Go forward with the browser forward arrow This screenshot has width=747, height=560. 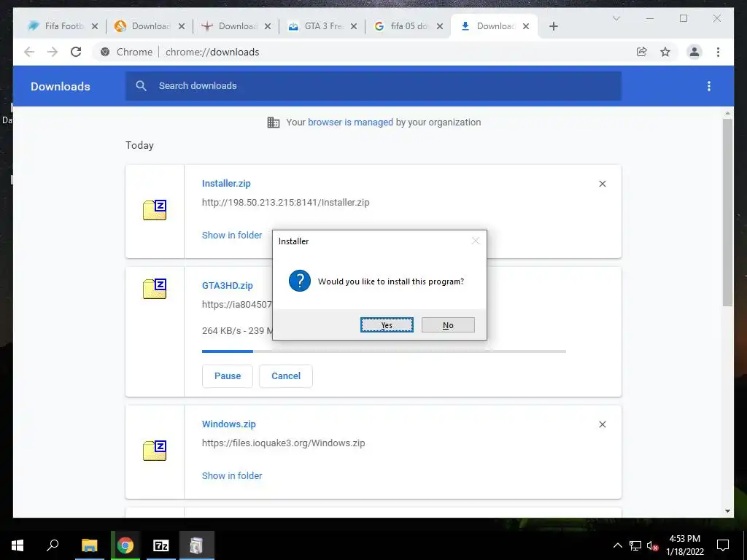coord(53,52)
